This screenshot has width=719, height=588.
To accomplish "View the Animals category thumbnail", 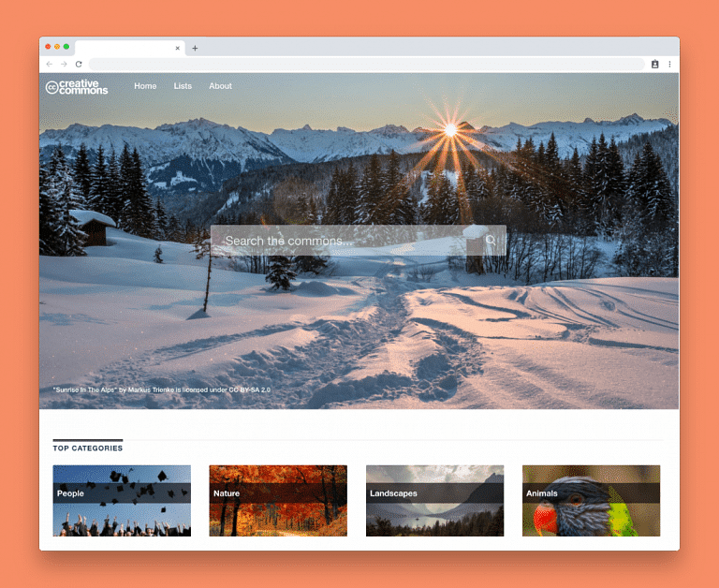I will tap(591, 500).
